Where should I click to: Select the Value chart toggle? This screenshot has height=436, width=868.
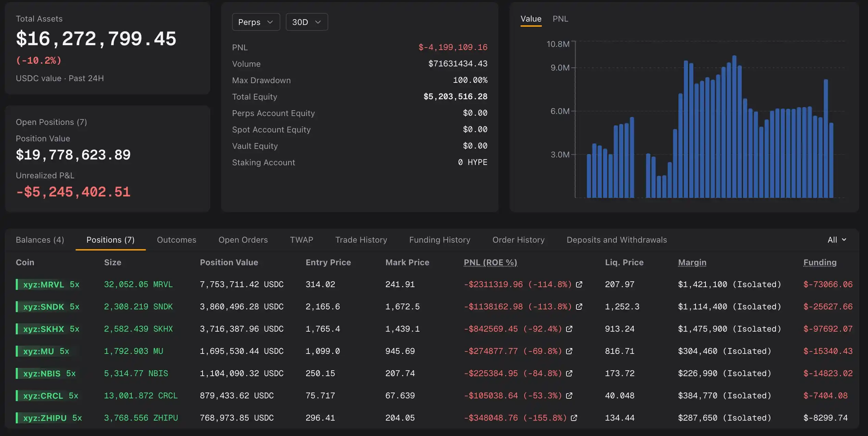531,19
